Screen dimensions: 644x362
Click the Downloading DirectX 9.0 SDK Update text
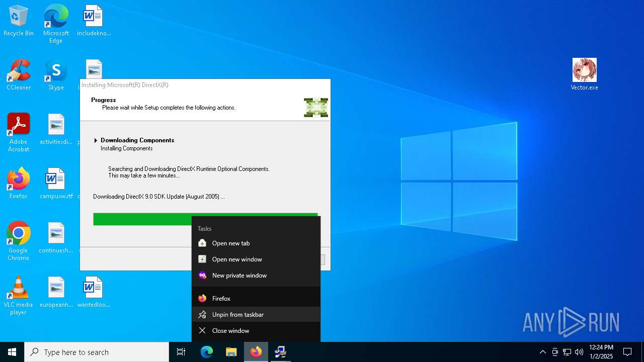point(159,197)
